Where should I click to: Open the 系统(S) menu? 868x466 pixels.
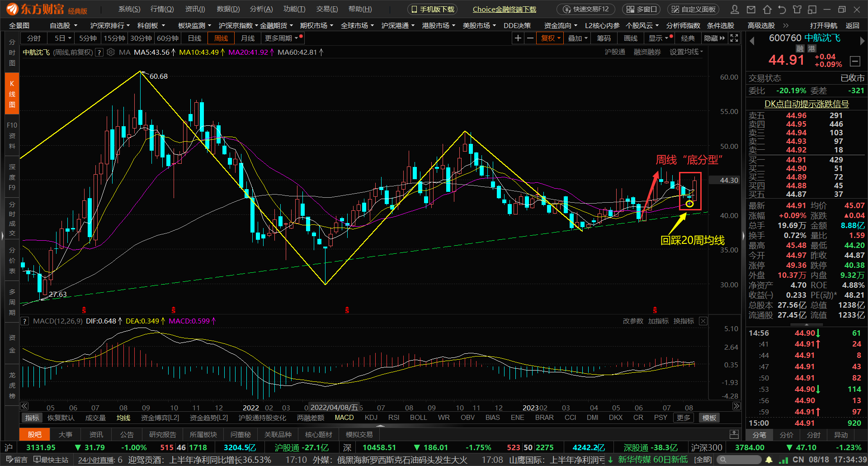pyautogui.click(x=129, y=9)
